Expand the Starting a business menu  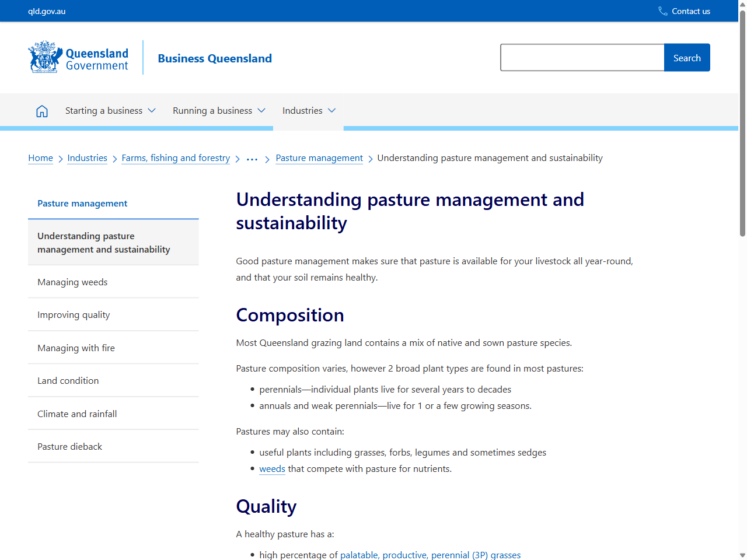coord(110,110)
